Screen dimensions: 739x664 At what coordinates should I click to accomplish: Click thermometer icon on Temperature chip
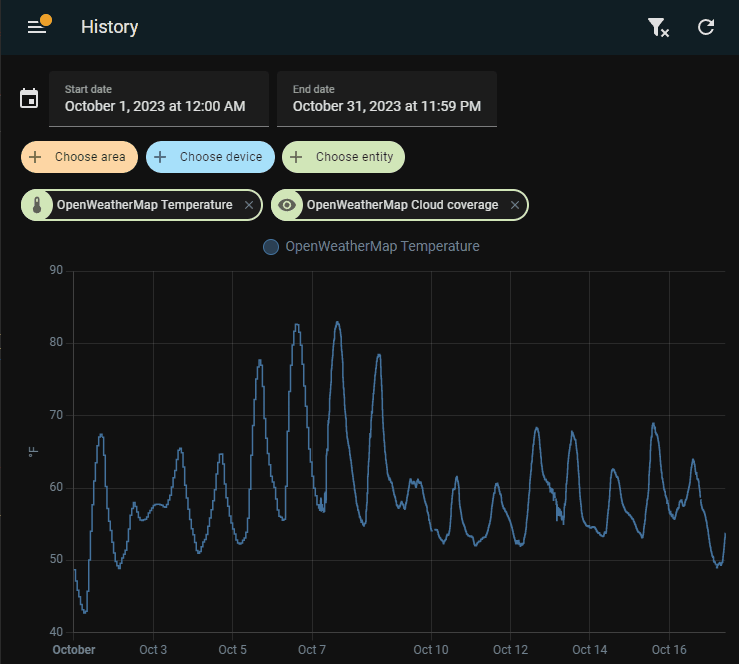[37, 205]
